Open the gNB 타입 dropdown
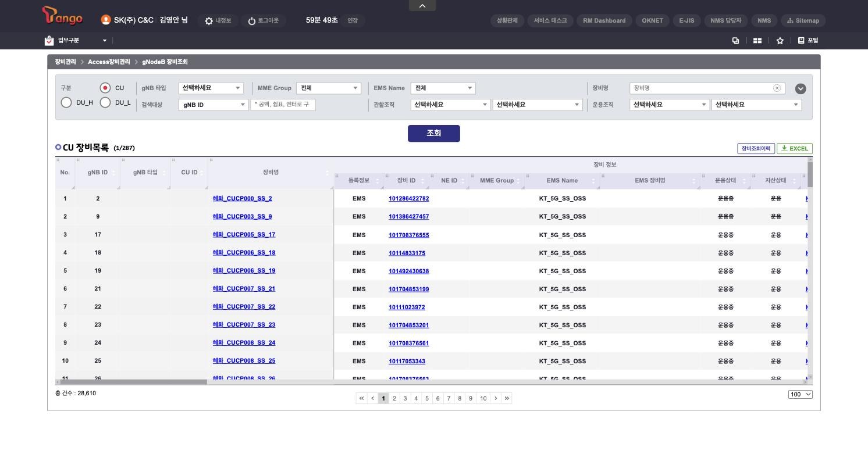This screenshot has width=868, height=472. point(211,88)
